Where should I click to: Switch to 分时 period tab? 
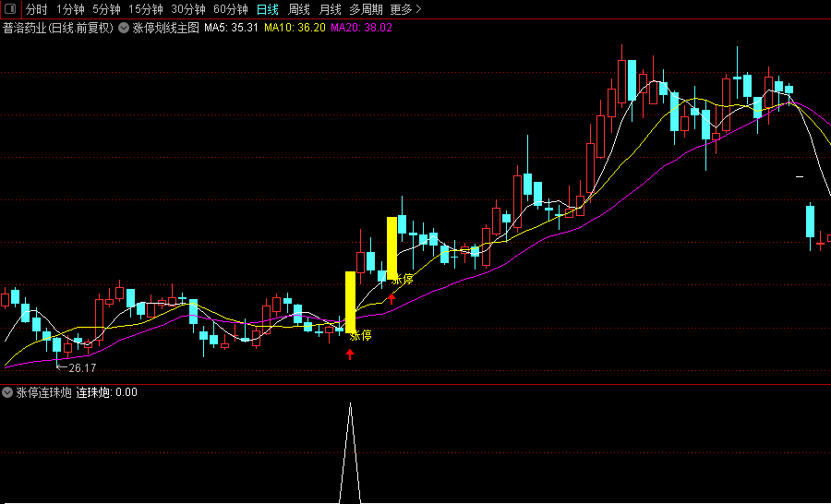[x=37, y=9]
